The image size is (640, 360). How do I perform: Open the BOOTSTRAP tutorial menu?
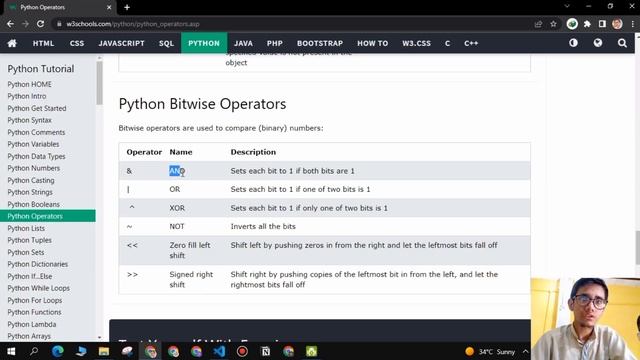(x=320, y=43)
